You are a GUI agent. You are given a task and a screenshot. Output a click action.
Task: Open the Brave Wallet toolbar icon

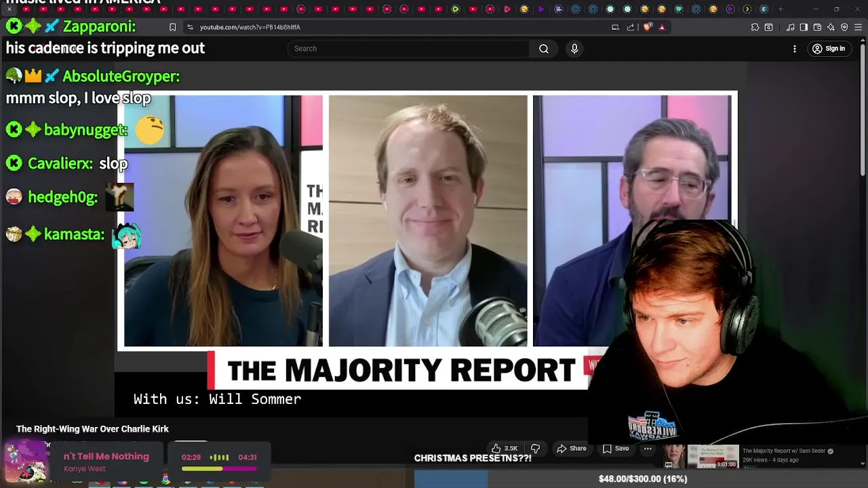(x=817, y=27)
